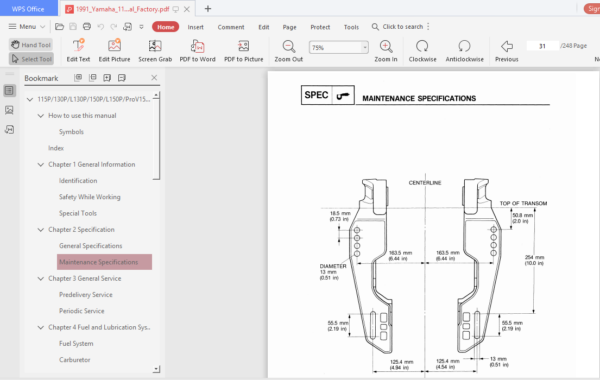
Task: Select the Maintenance Specifications bookmark
Action: tap(104, 262)
